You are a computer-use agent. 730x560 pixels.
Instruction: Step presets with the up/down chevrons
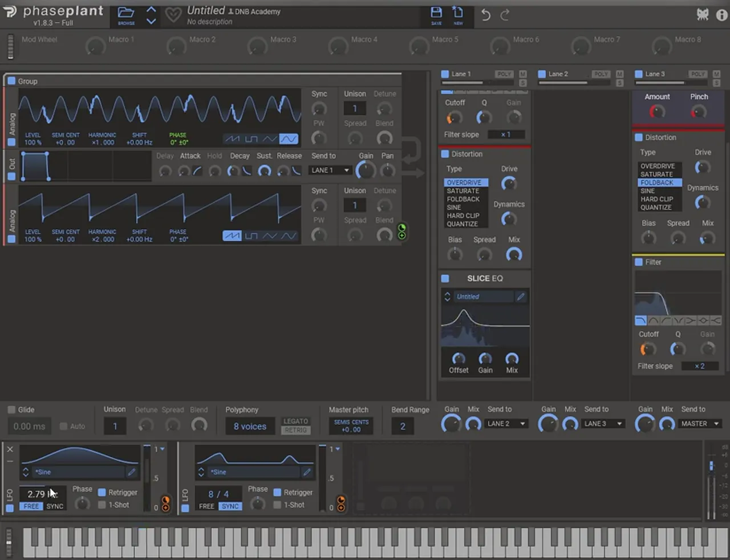pos(151,15)
